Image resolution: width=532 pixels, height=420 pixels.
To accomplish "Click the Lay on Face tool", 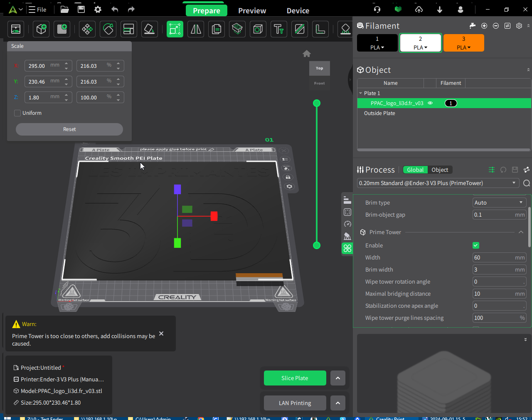I will click(x=149, y=29).
